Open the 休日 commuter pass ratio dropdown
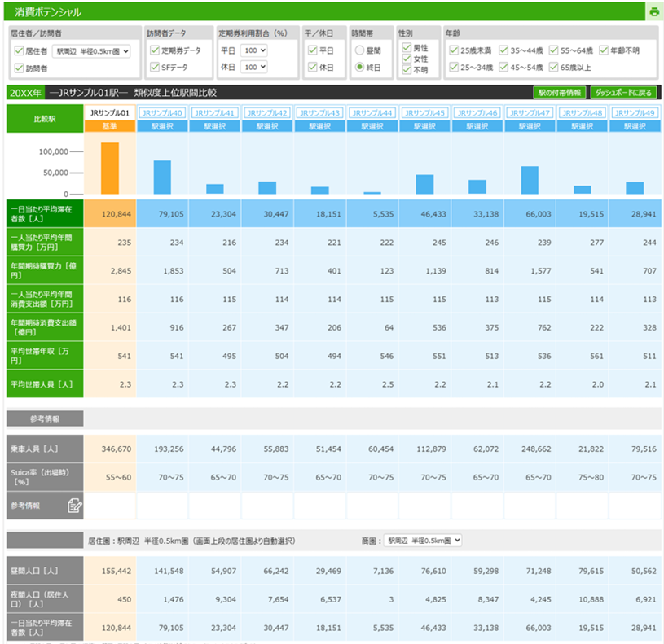This screenshot has width=664, height=644. (254, 68)
